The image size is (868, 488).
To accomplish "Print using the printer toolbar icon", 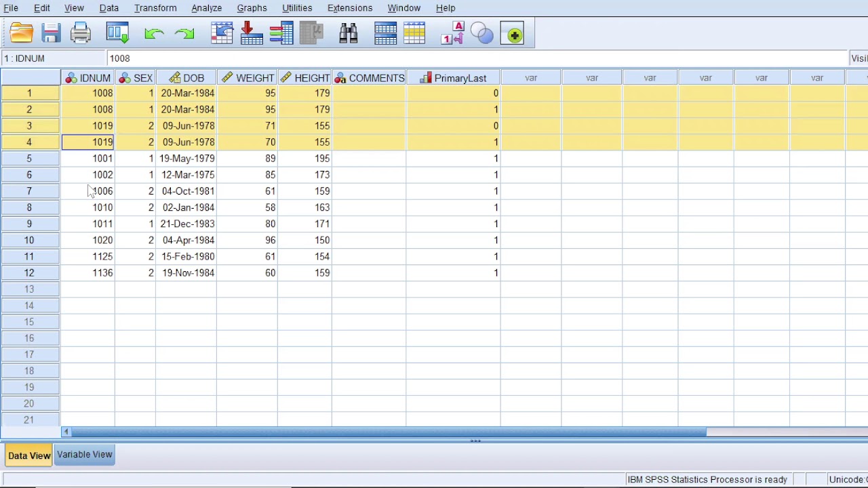I will point(81,33).
